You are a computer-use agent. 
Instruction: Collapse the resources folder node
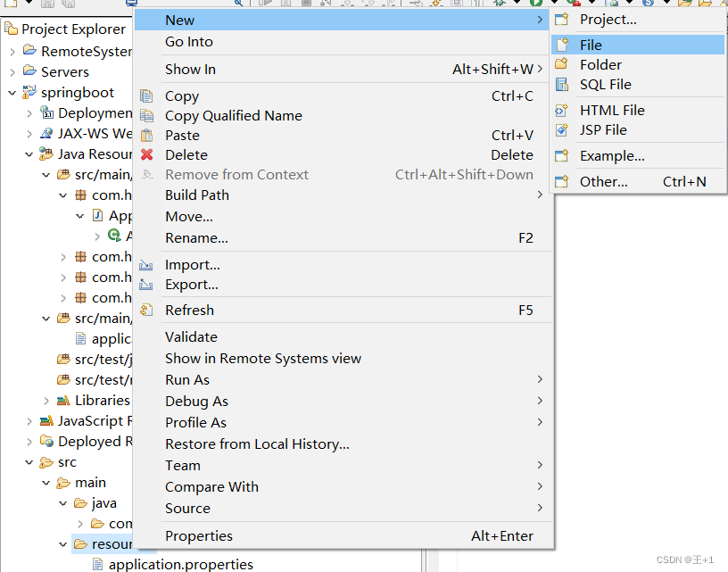pos(62,543)
